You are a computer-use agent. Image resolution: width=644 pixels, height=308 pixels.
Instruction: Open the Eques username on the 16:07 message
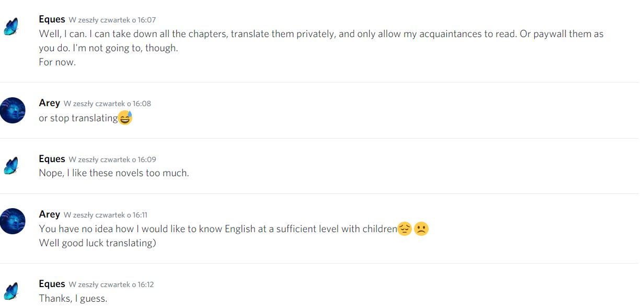point(52,19)
